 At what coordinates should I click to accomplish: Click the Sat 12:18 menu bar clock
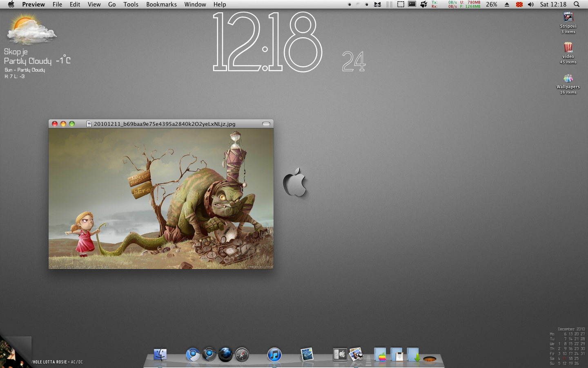[553, 4]
